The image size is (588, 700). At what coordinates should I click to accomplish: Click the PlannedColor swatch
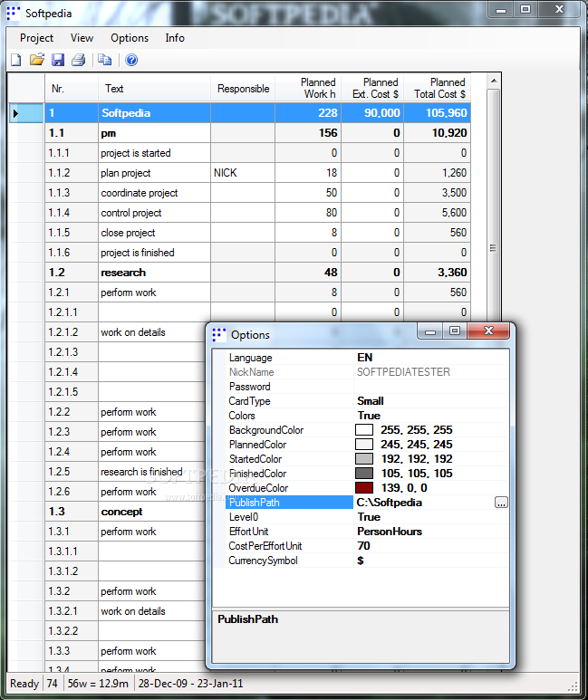[364, 445]
